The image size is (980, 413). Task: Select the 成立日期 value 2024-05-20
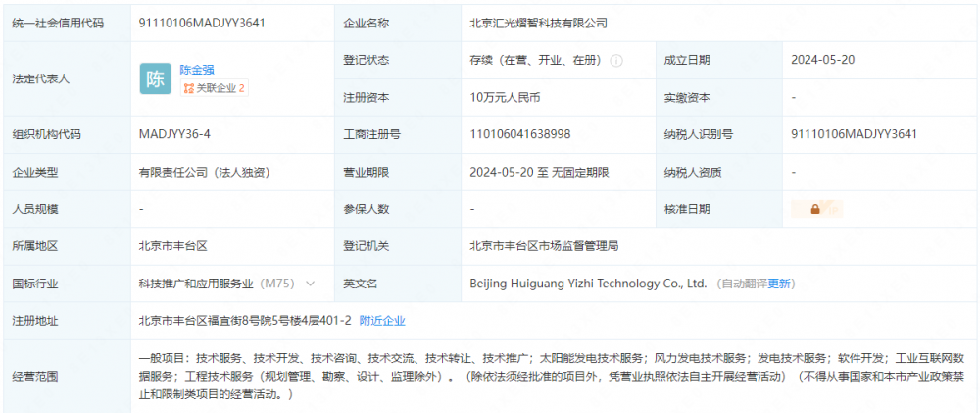coord(822,60)
